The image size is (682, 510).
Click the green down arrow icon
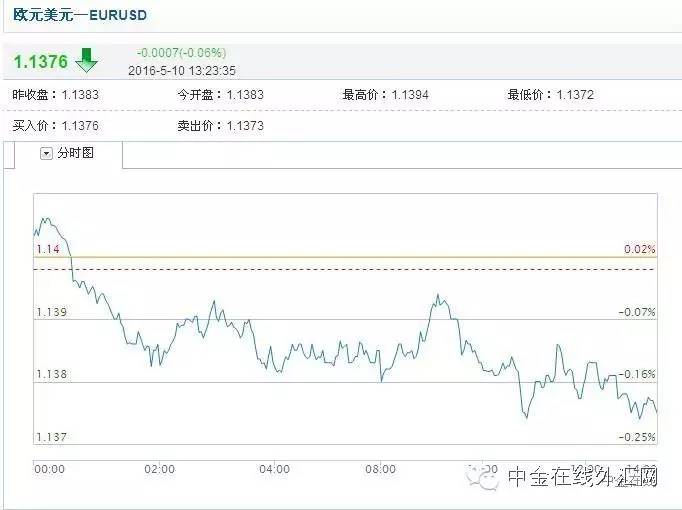coord(86,60)
